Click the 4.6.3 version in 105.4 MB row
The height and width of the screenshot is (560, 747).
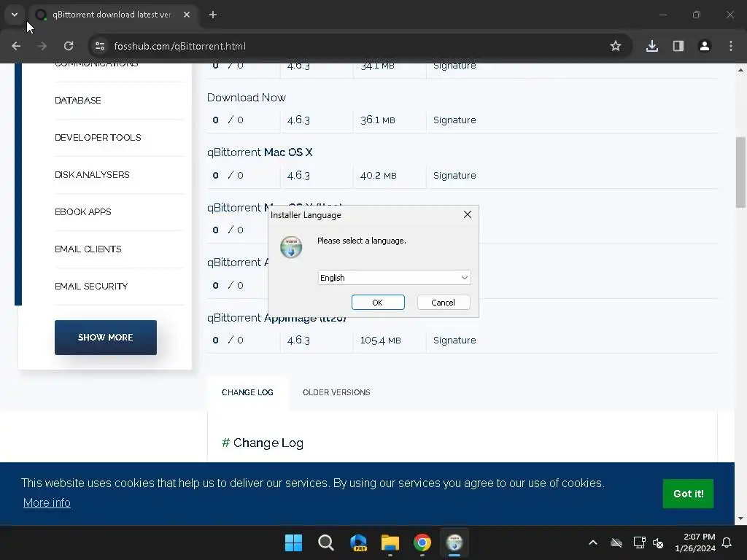click(298, 340)
